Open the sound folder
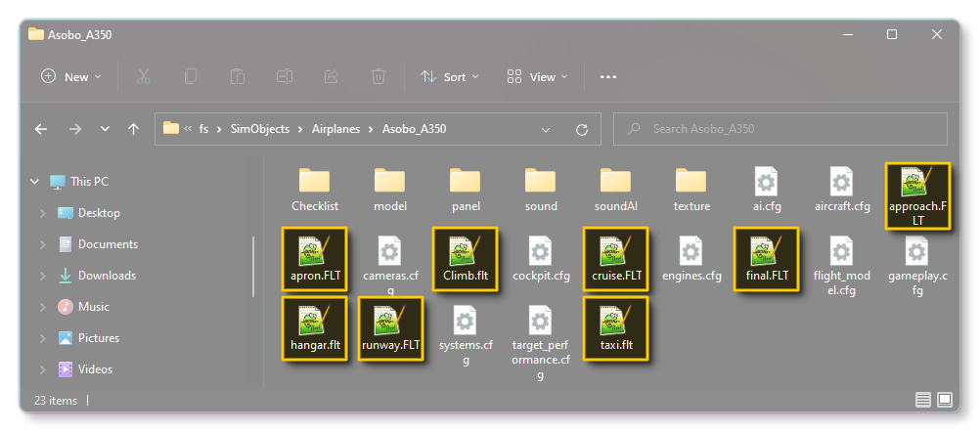This screenshot has height=432, width=980. (541, 190)
